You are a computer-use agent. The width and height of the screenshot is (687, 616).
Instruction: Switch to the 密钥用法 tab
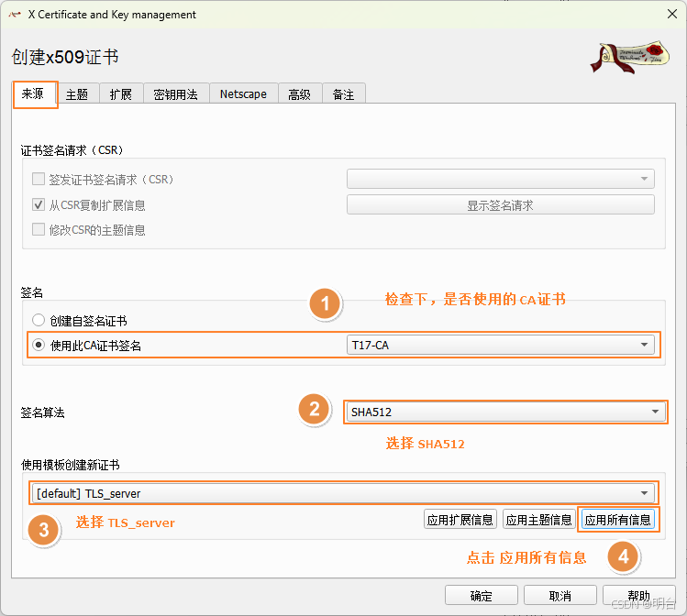point(176,94)
